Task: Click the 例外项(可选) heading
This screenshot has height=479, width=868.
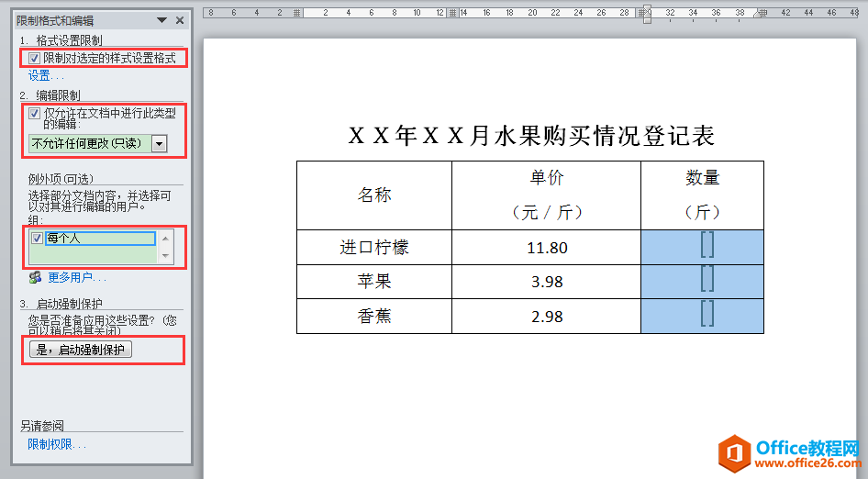Action: (x=61, y=179)
